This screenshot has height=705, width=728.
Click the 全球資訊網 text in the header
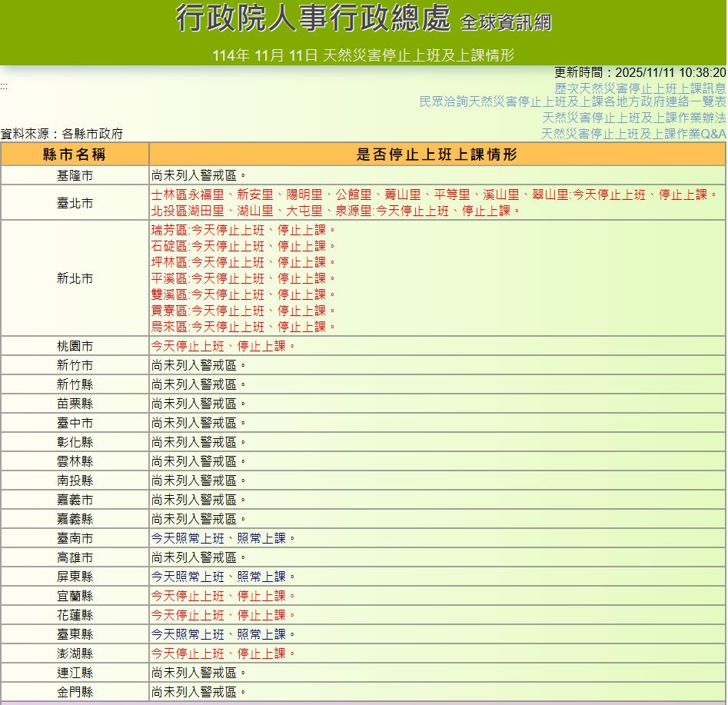tap(506, 22)
